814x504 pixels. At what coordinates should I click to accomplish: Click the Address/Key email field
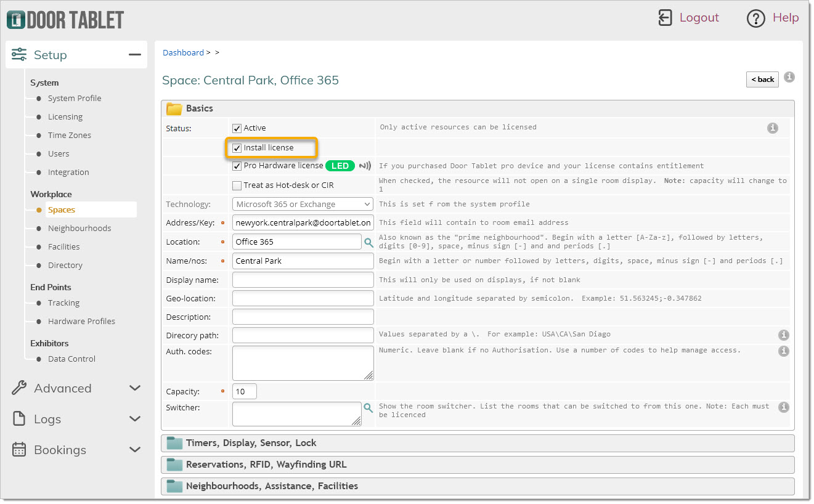click(303, 223)
